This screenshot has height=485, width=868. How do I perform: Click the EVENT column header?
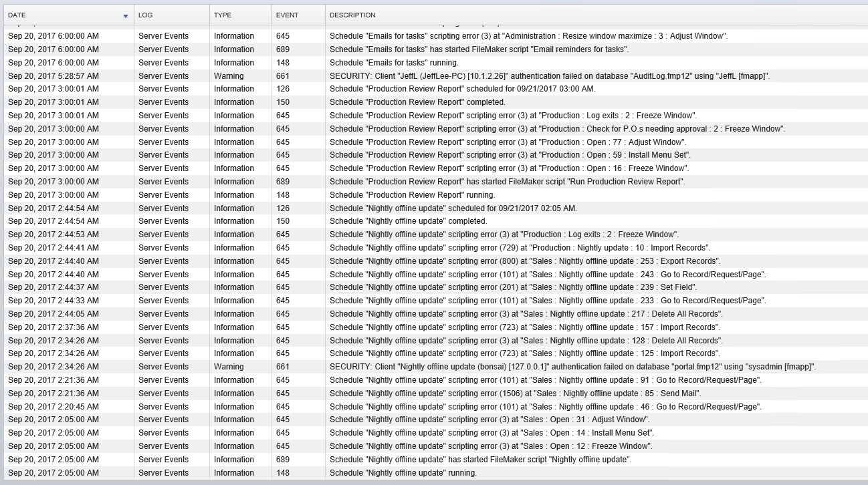tap(287, 15)
